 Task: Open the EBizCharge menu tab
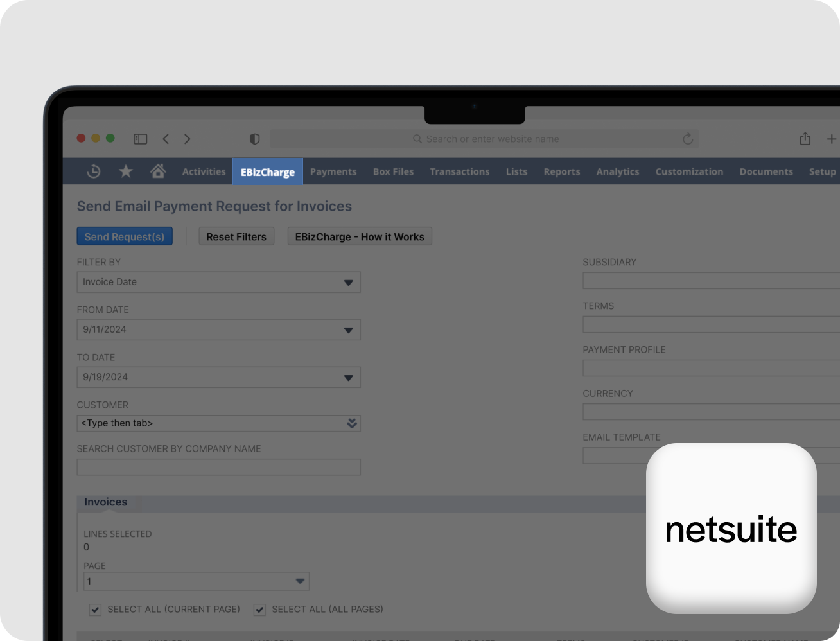[268, 172]
